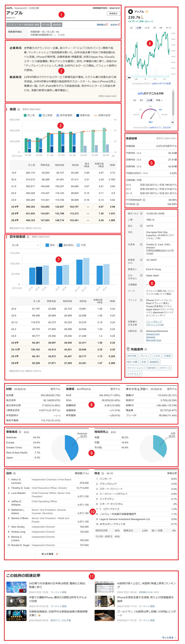185x644 pixels.
Task: Click help icon in 比較会社 row
Action: 141,331
